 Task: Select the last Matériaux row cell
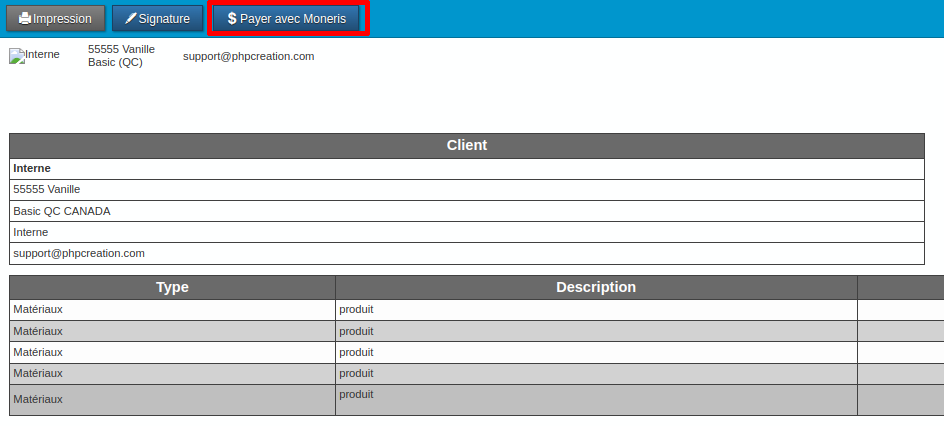[x=38, y=399]
